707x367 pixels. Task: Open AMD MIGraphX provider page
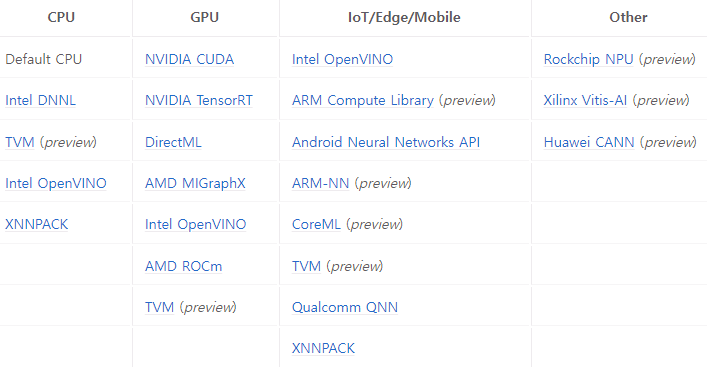point(195,183)
